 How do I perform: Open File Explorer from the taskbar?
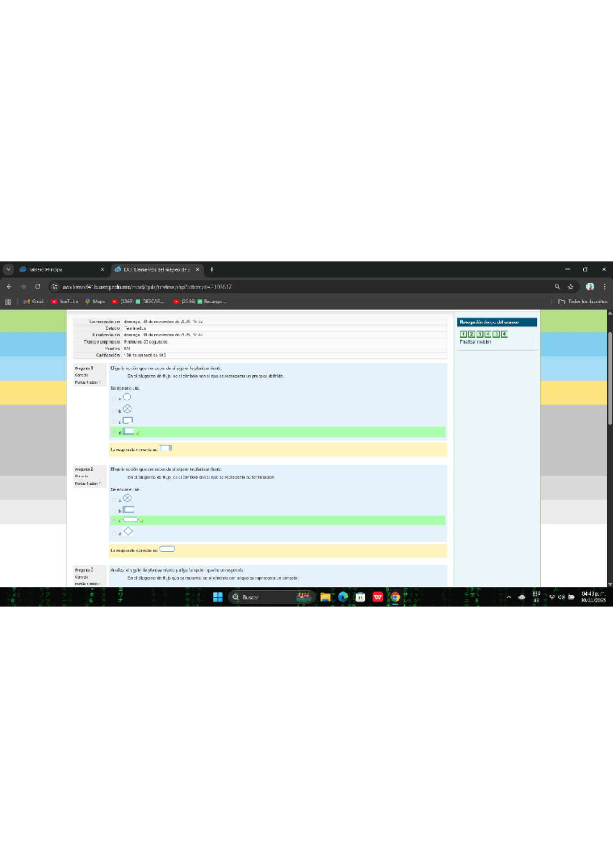[325, 597]
